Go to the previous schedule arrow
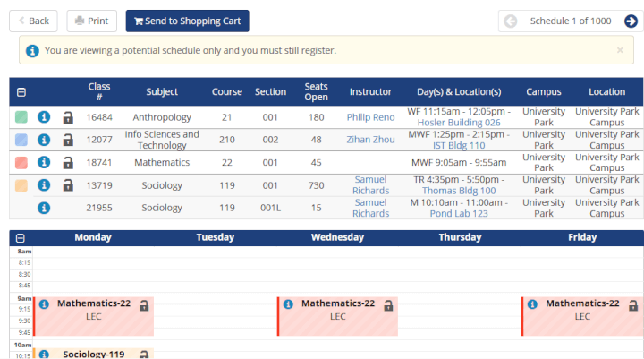 [x=511, y=21]
